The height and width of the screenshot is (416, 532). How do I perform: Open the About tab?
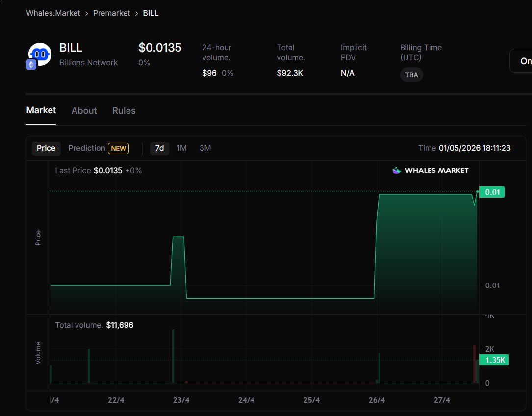[x=84, y=111]
